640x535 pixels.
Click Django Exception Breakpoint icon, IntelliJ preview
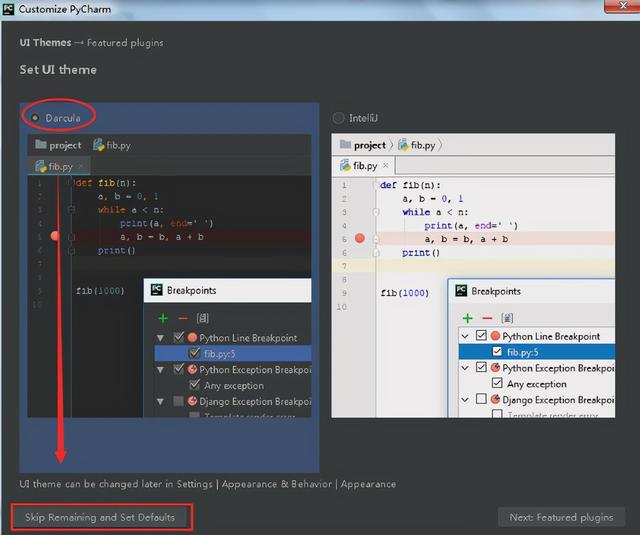(496, 399)
